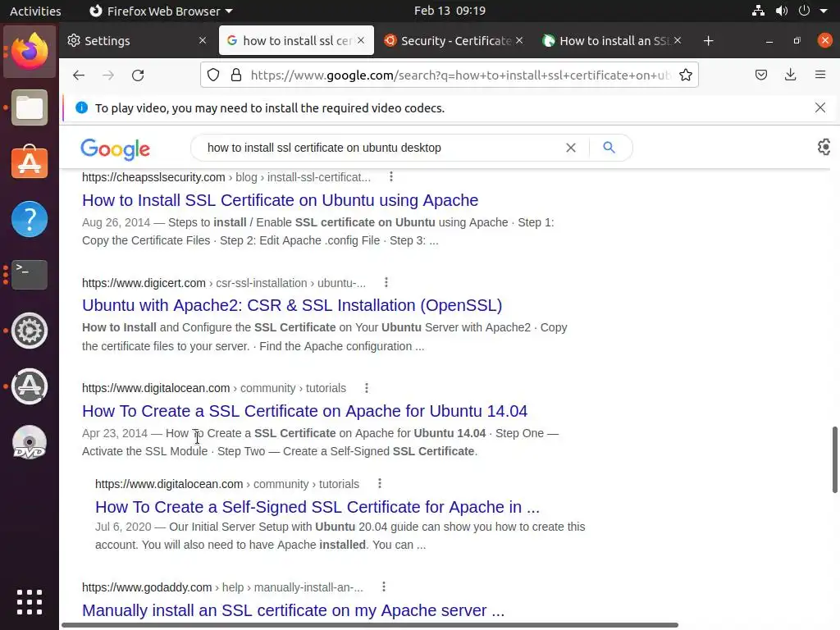
Task: Open Manually install an SSL certificate link
Action: [x=293, y=610]
